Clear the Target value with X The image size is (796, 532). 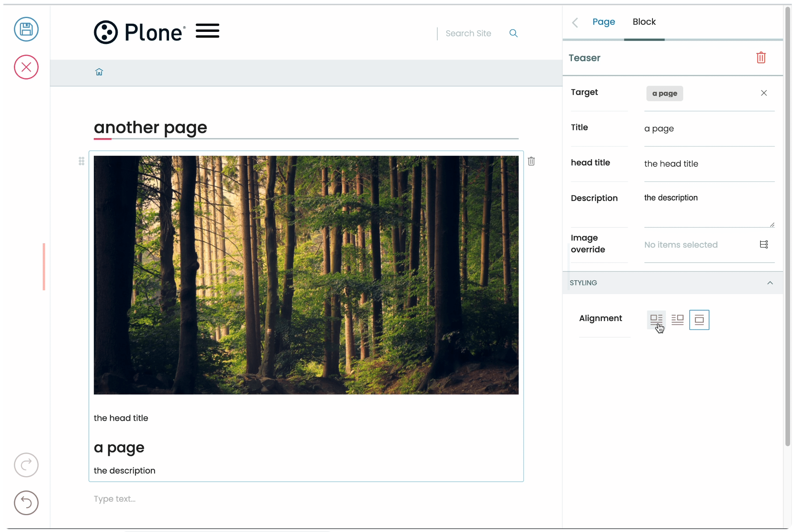pyautogui.click(x=764, y=93)
